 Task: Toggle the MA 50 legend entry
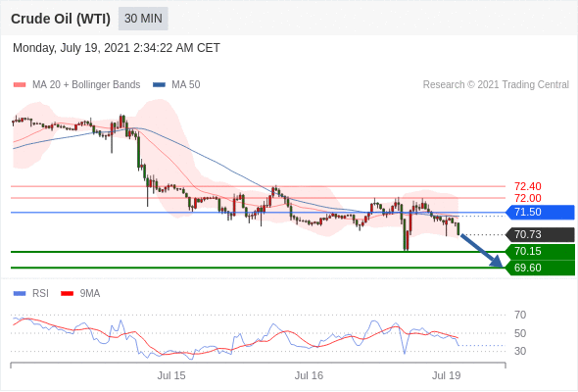pos(176,85)
